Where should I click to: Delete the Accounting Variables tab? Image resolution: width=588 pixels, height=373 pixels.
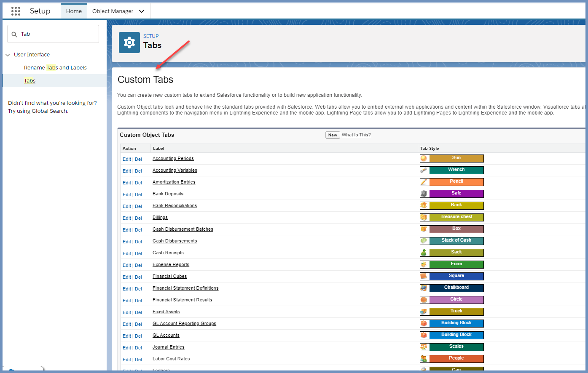click(x=138, y=171)
